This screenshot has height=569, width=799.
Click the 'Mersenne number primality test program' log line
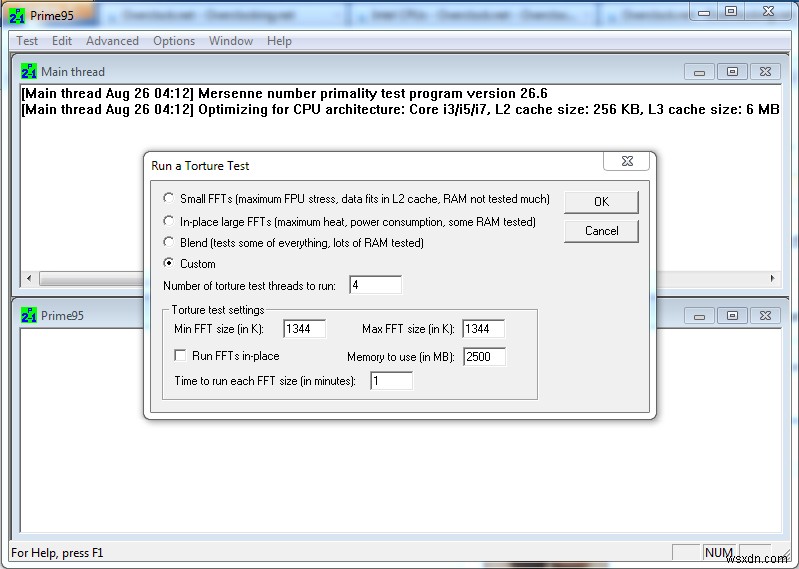pyautogui.click(x=284, y=93)
